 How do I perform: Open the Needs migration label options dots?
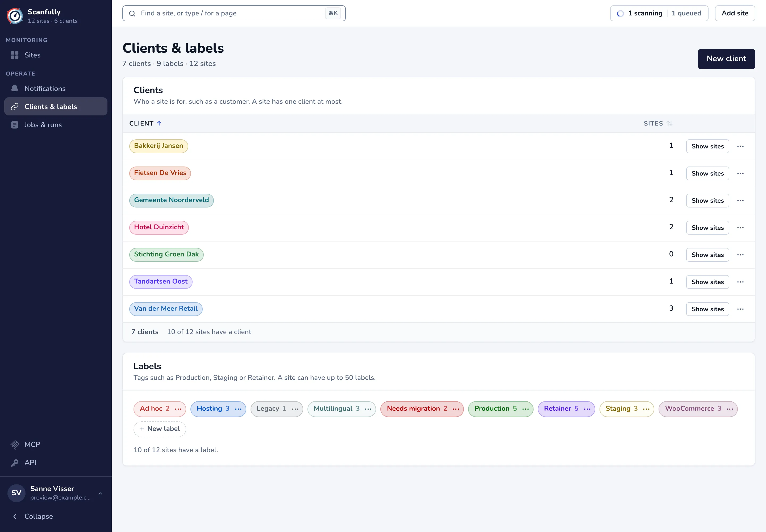456,409
